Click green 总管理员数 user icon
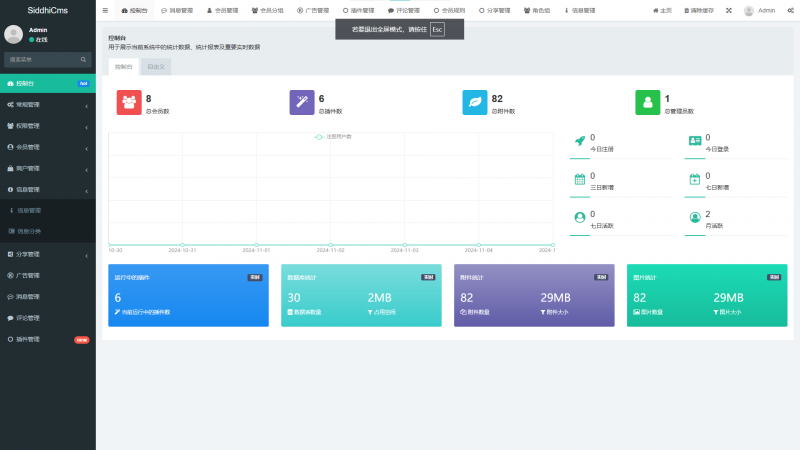Screen dimensions: 800x450 (x=648, y=103)
